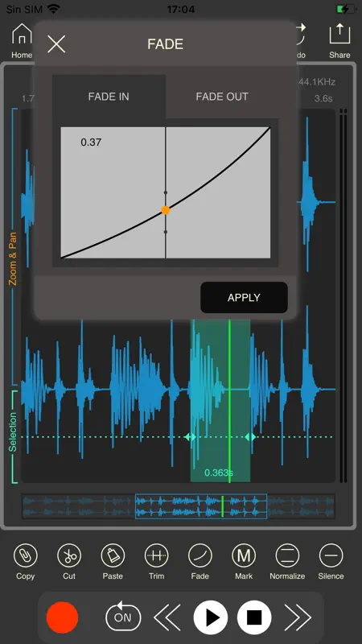Click the Selection label

point(13,432)
